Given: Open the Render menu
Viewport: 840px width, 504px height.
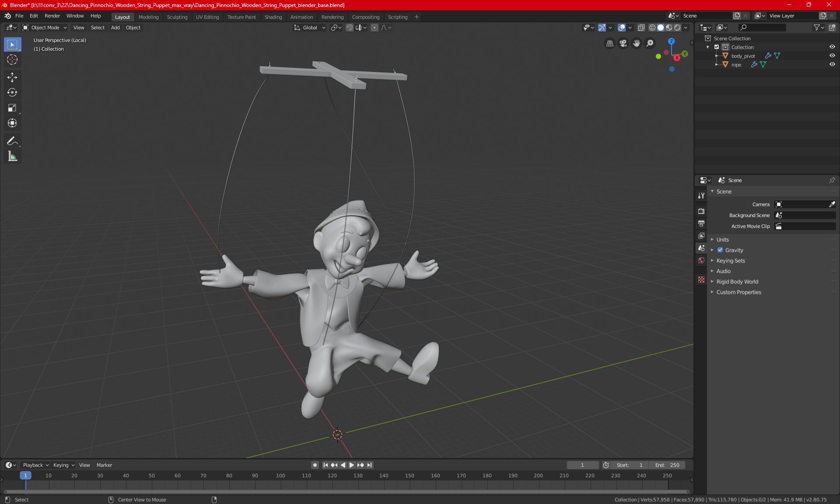Looking at the screenshot, I should [x=52, y=16].
